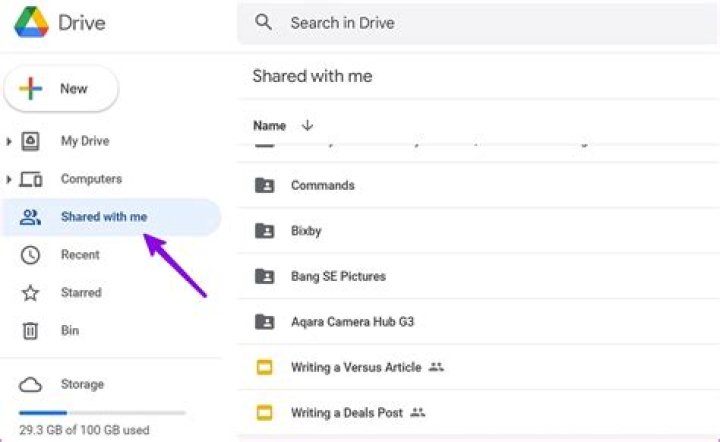Go to Computers in the sidebar

pyautogui.click(x=91, y=180)
